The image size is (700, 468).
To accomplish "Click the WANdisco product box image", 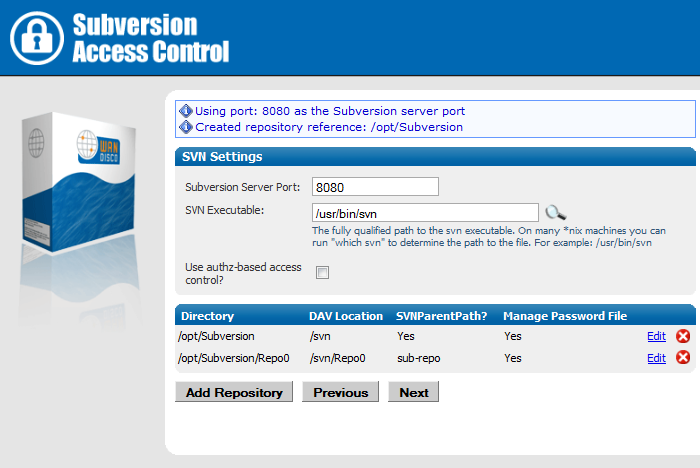I will click(79, 181).
